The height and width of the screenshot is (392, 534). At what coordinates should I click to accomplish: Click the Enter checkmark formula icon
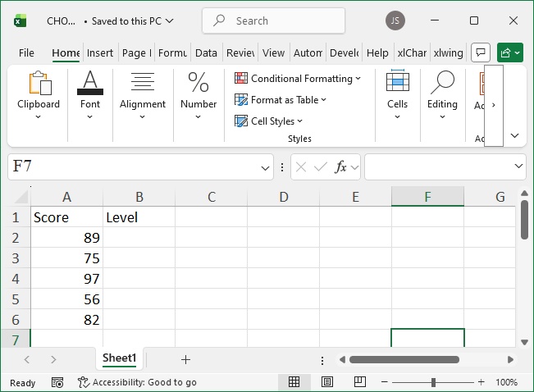(x=320, y=166)
